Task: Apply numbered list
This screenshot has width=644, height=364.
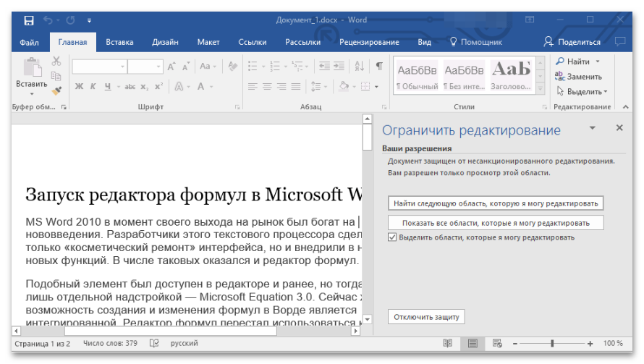Action: tap(275, 66)
